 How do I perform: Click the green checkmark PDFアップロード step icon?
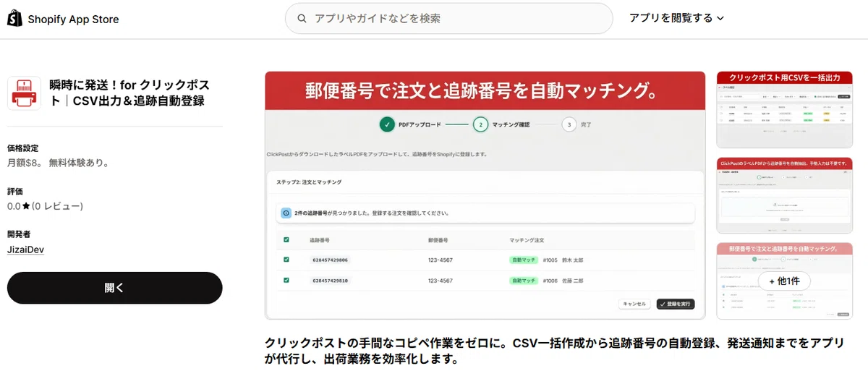(387, 124)
